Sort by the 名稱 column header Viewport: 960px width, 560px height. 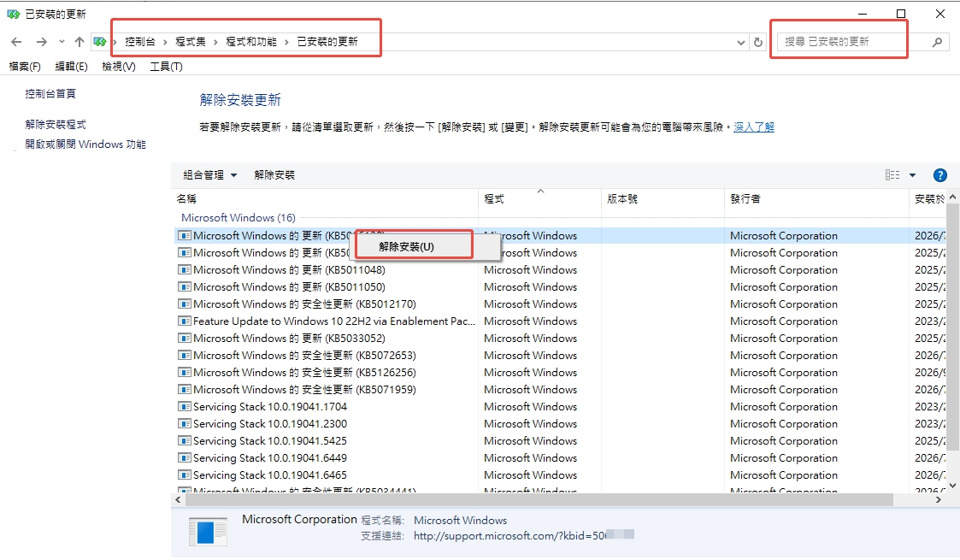coord(325,199)
